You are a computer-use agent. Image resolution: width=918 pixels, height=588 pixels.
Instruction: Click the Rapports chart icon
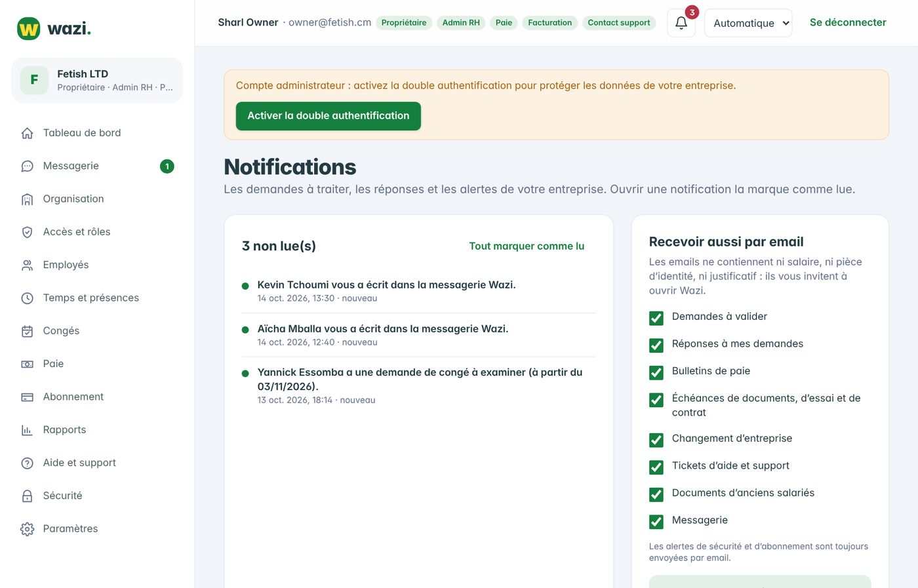coord(27,430)
